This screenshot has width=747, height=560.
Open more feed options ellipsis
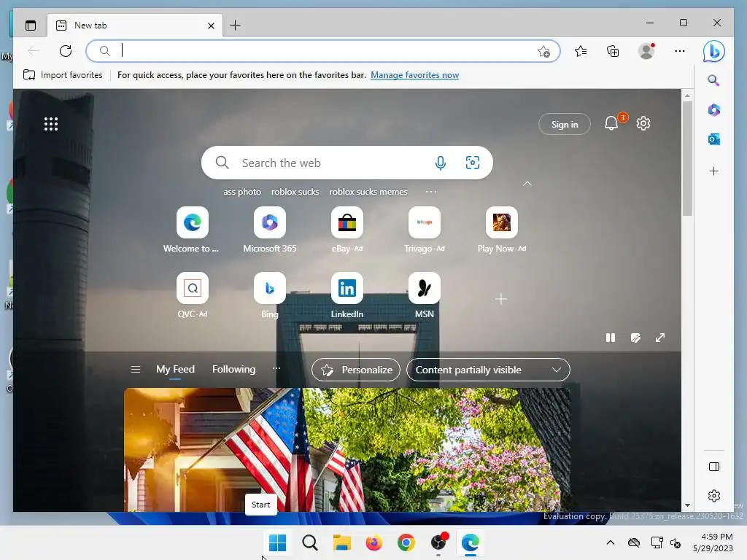276,368
